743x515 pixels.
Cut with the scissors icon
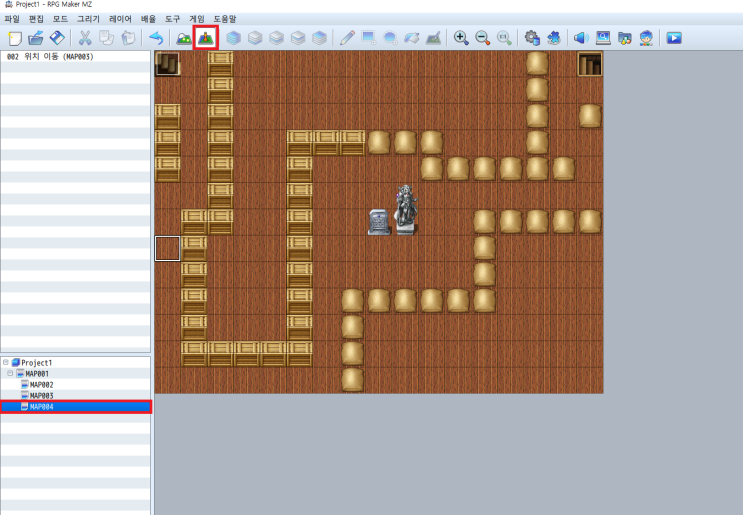[x=85, y=38]
